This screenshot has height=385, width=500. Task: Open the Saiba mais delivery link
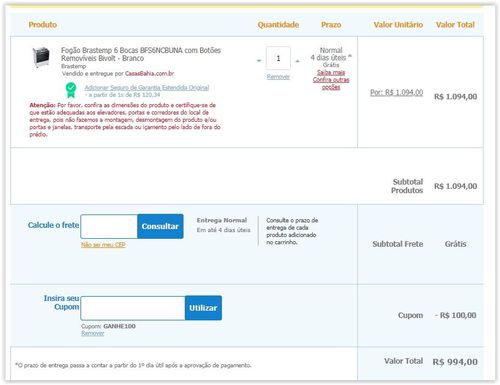tap(331, 72)
